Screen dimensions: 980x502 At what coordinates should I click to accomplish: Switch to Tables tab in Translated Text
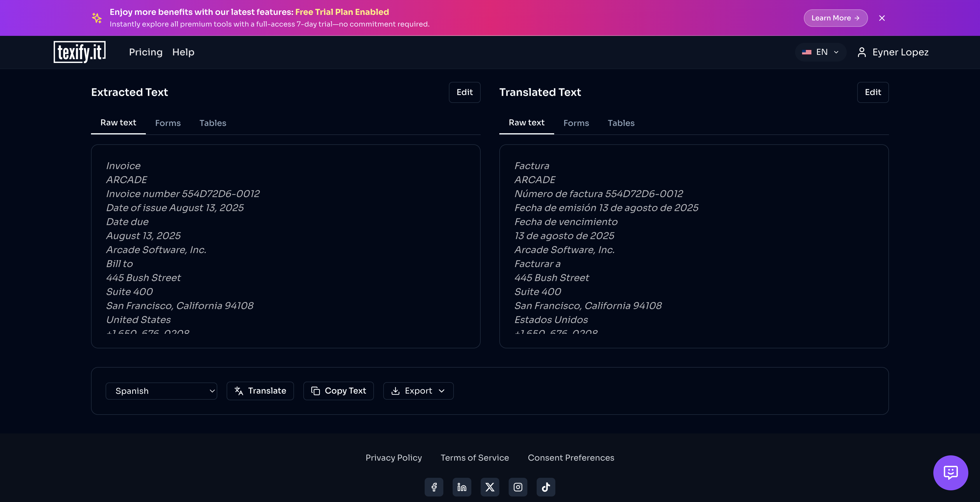coord(621,123)
